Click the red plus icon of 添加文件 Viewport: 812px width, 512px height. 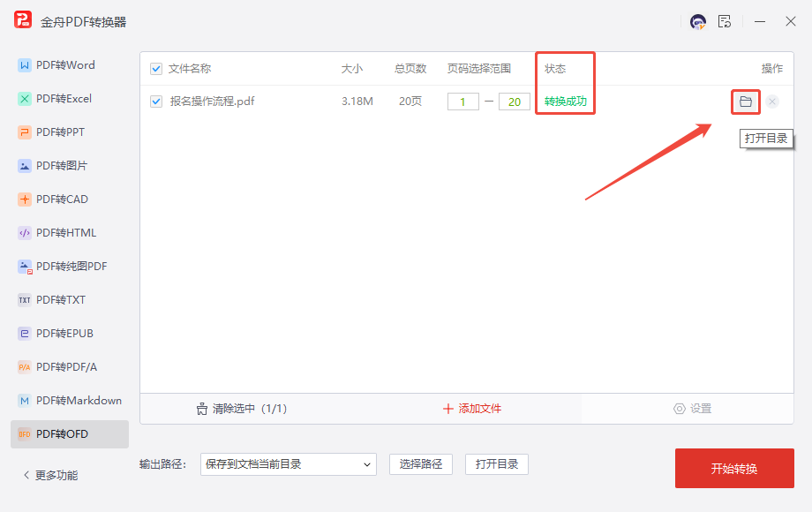[x=448, y=409]
